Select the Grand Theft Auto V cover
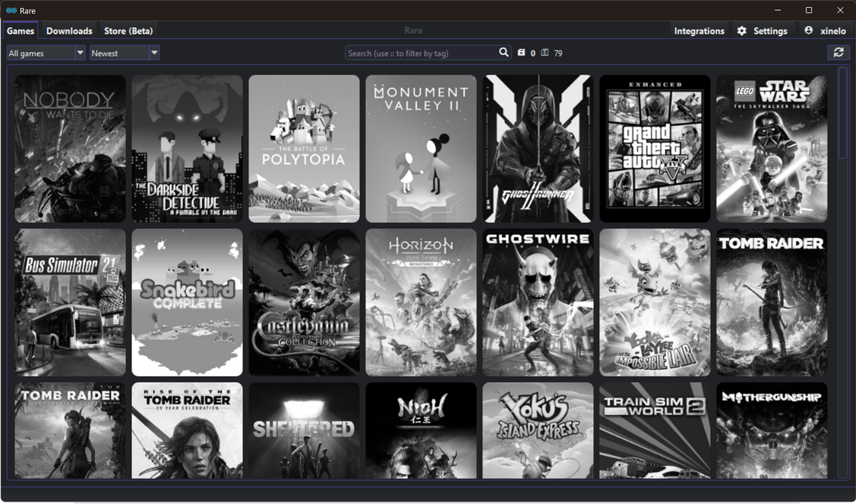The height and width of the screenshot is (504, 856). click(655, 149)
